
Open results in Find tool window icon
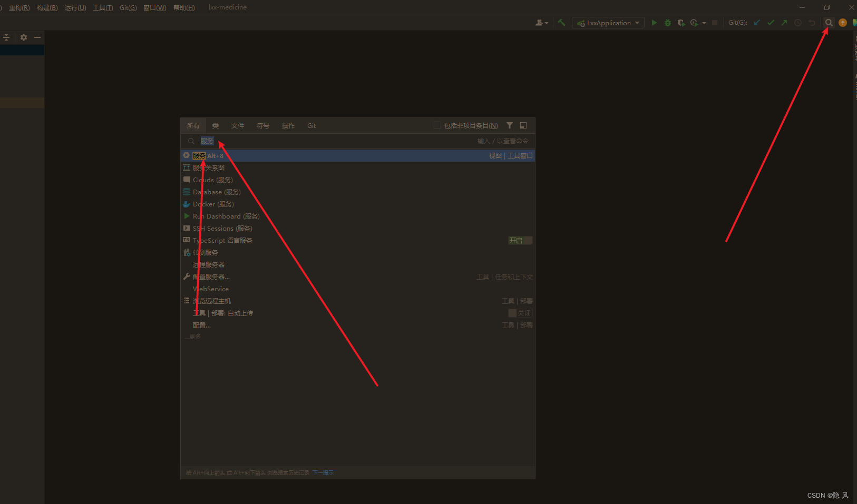pyautogui.click(x=523, y=125)
